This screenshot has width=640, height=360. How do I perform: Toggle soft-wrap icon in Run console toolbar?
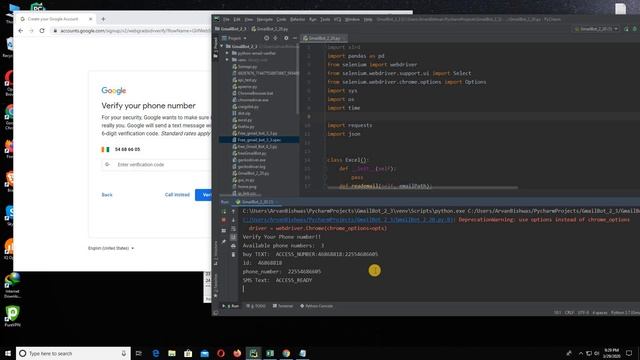233,229
